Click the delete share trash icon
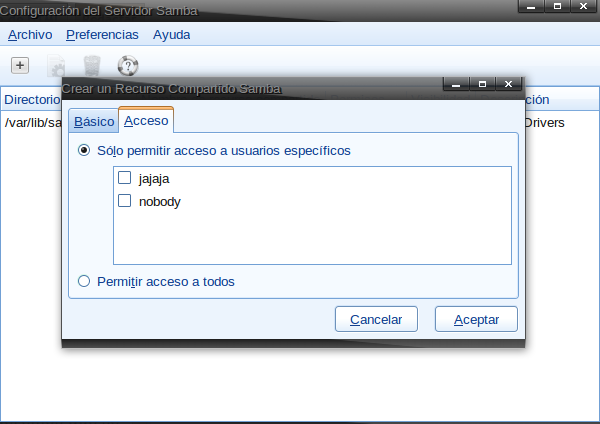600x424 pixels. click(92, 66)
